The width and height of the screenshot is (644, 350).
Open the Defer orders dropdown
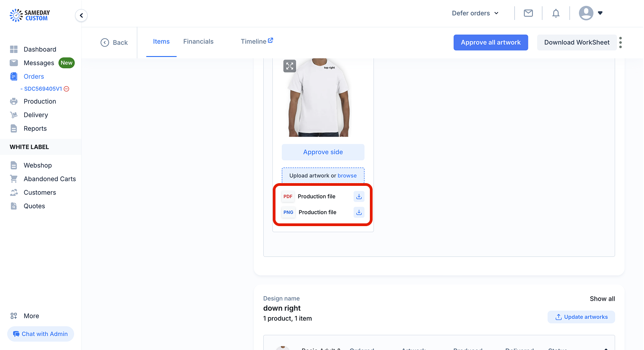tap(475, 13)
